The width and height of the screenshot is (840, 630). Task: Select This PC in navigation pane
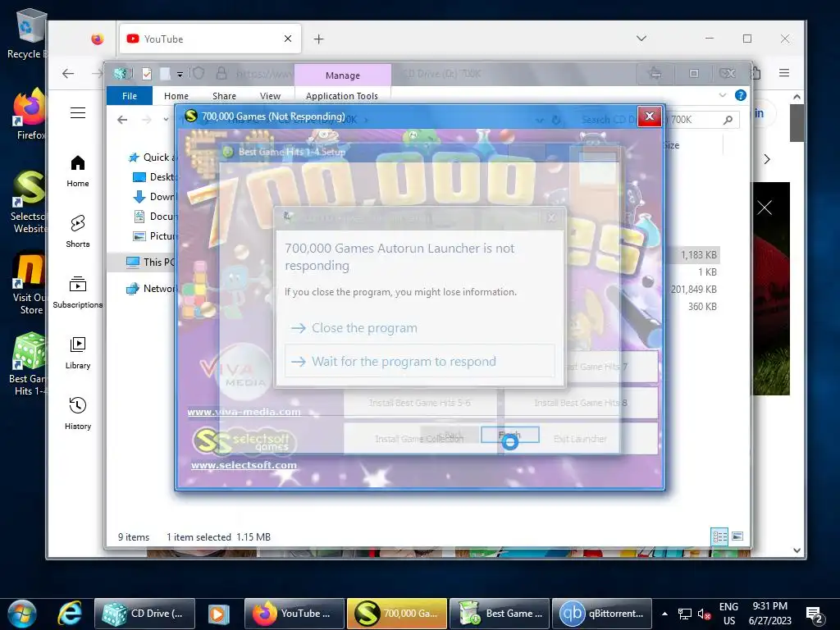(x=151, y=262)
